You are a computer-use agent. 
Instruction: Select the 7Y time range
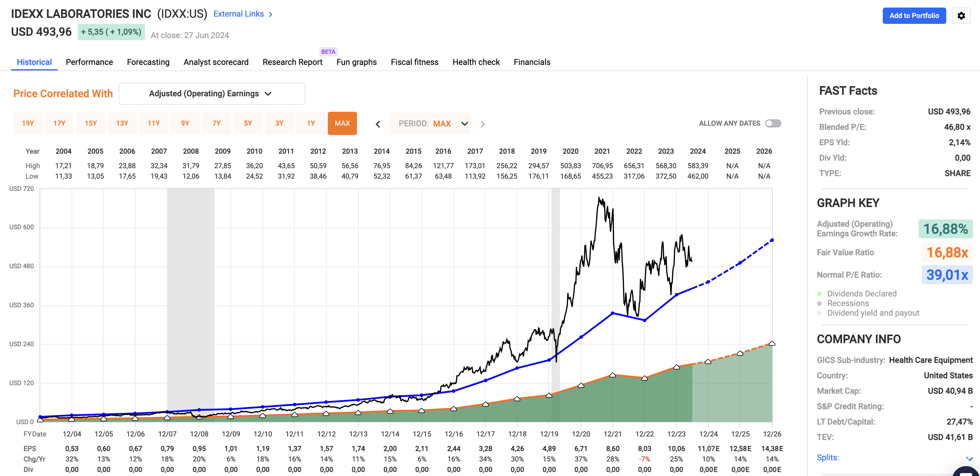216,123
